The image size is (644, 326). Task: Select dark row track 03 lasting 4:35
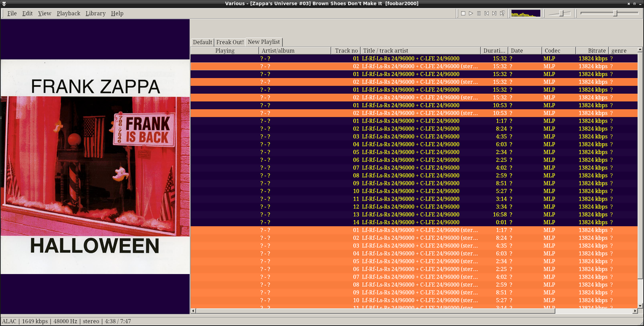click(414, 136)
